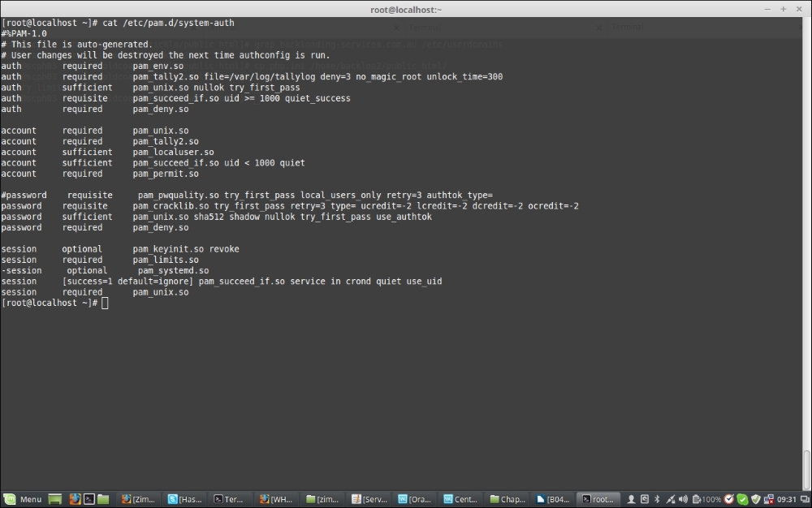Click 'pam_cracklib.so' text
The height and width of the screenshot is (508, 812).
click(171, 206)
